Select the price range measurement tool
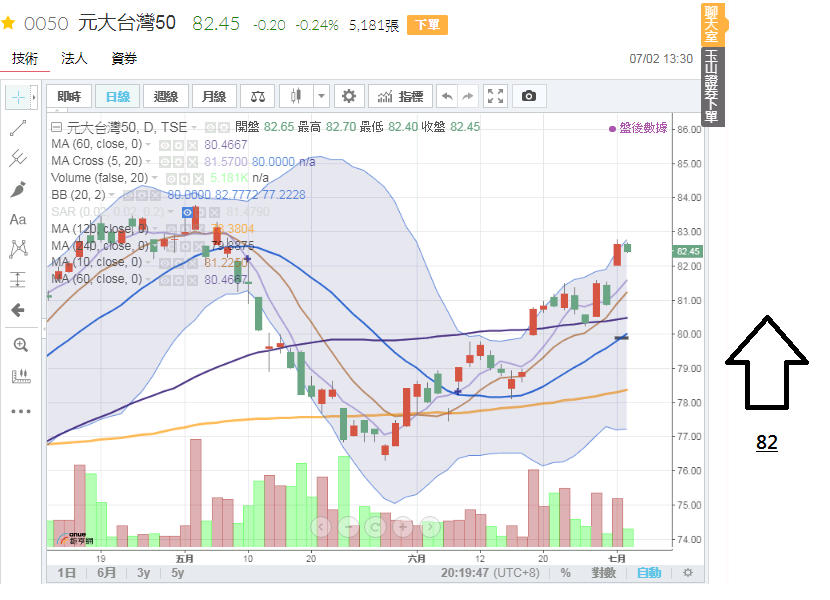The image size is (830, 600). pos(18,280)
